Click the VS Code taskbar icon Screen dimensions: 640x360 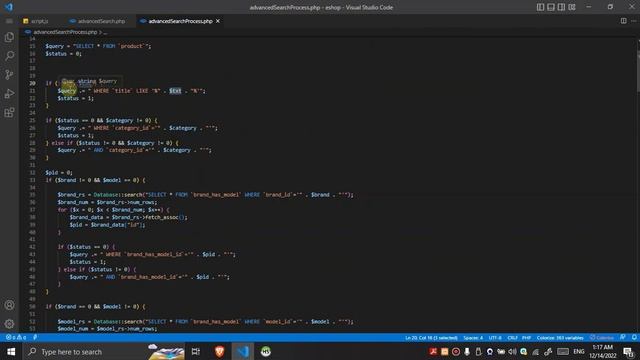click(x=243, y=351)
